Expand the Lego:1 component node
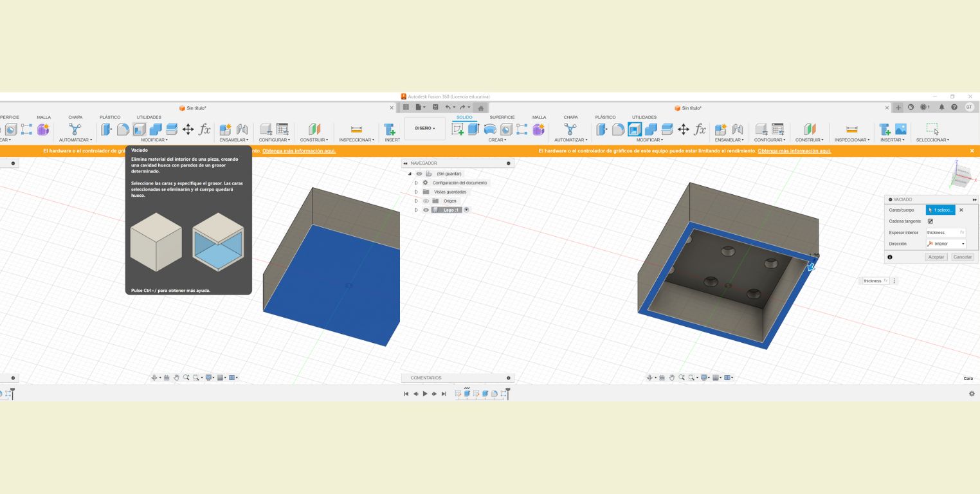The image size is (980, 494). [416, 210]
